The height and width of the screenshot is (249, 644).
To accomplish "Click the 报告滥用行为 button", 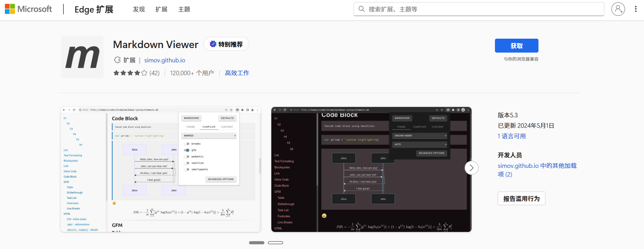I will [521, 199].
